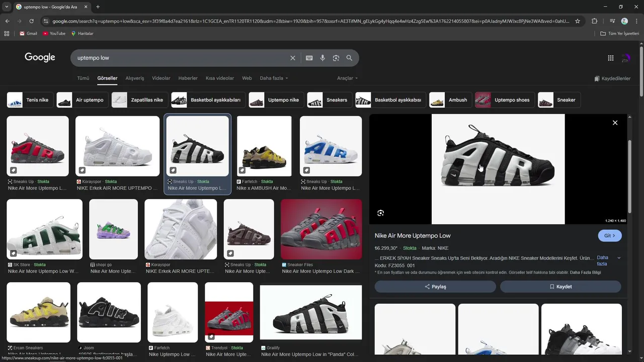
Task: Open Daha Fazla Bilgi copyright link
Action: click(585, 273)
